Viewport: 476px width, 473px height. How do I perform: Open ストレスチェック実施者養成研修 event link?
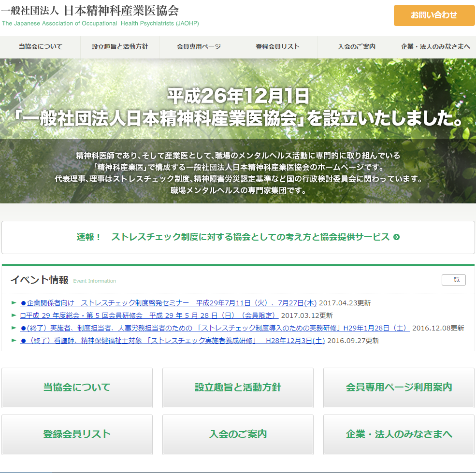pos(173,341)
